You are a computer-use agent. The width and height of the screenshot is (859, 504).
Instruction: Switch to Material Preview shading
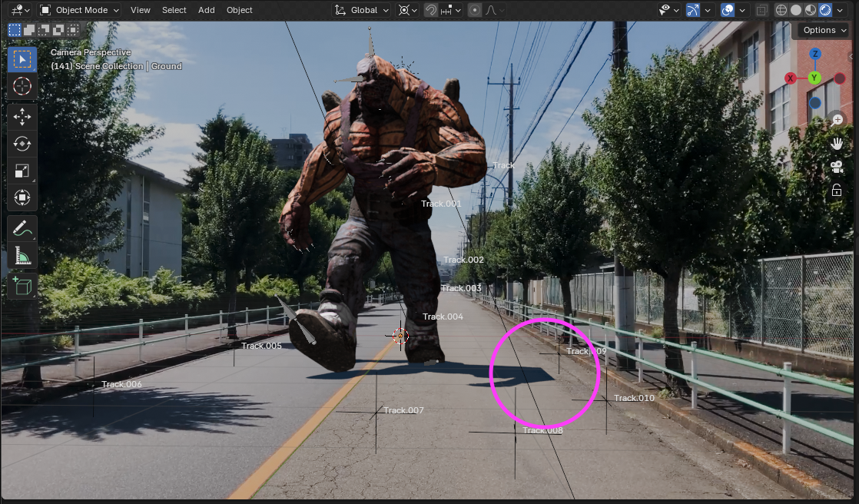811,10
